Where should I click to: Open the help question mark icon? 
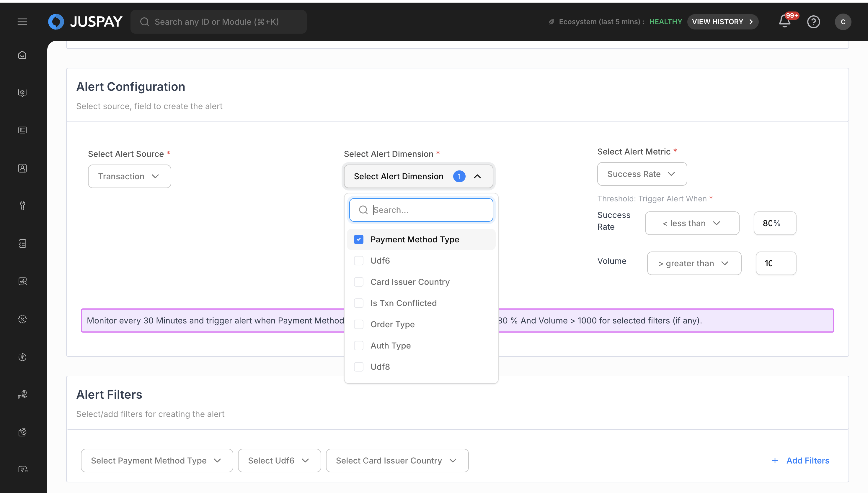[x=813, y=22]
